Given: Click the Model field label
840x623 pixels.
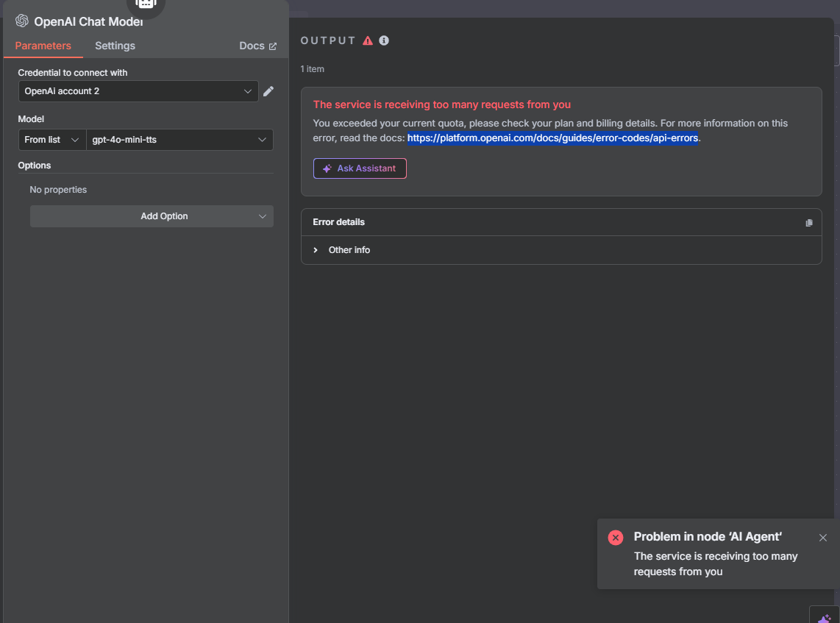Looking at the screenshot, I should [x=31, y=119].
